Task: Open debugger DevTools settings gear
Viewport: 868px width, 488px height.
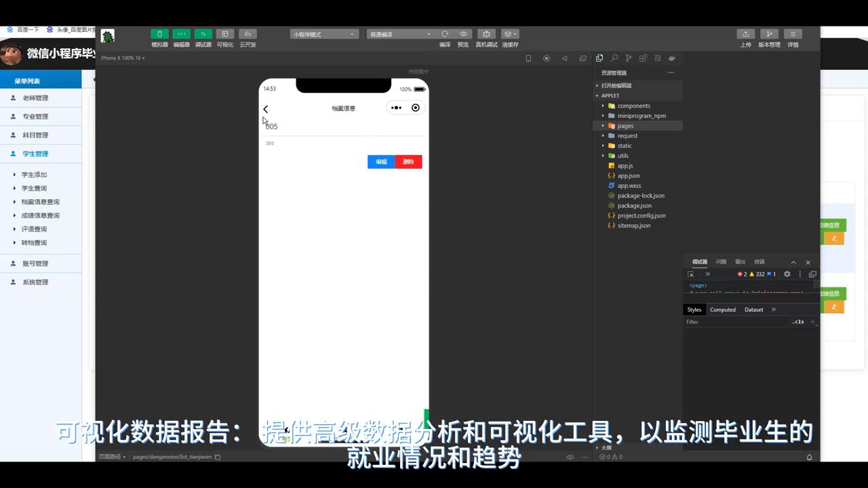Action: click(x=787, y=274)
